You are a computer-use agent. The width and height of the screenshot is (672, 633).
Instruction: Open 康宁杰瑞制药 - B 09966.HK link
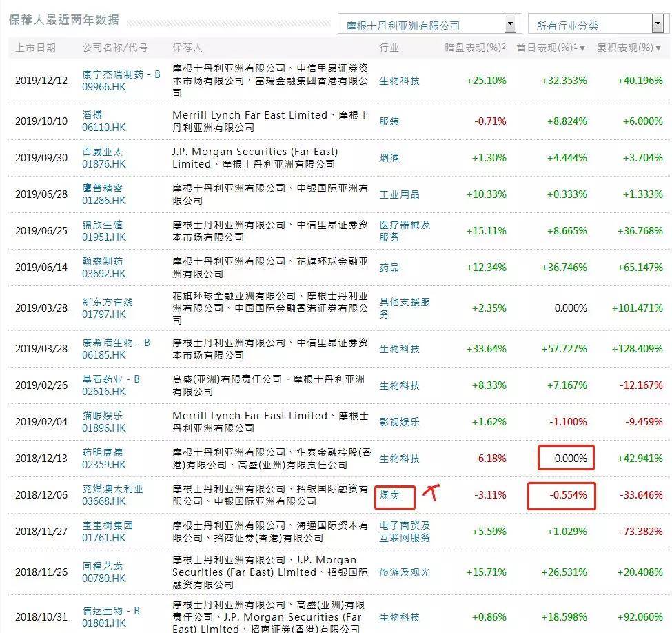(121, 81)
